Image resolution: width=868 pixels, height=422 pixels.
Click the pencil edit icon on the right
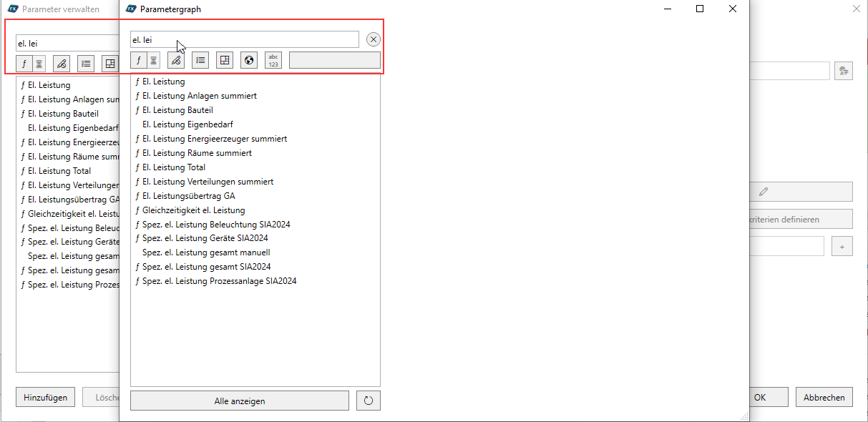pos(763,192)
